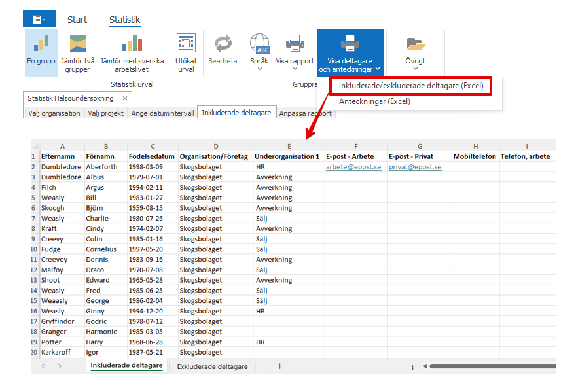This screenshot has width=576, height=392.
Task: Click the birthdate cell 1959-08-15
Action: (153, 208)
